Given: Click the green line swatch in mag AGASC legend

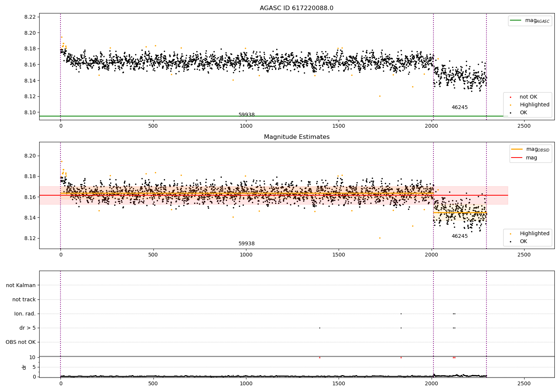Looking at the screenshot, I should coord(515,21).
